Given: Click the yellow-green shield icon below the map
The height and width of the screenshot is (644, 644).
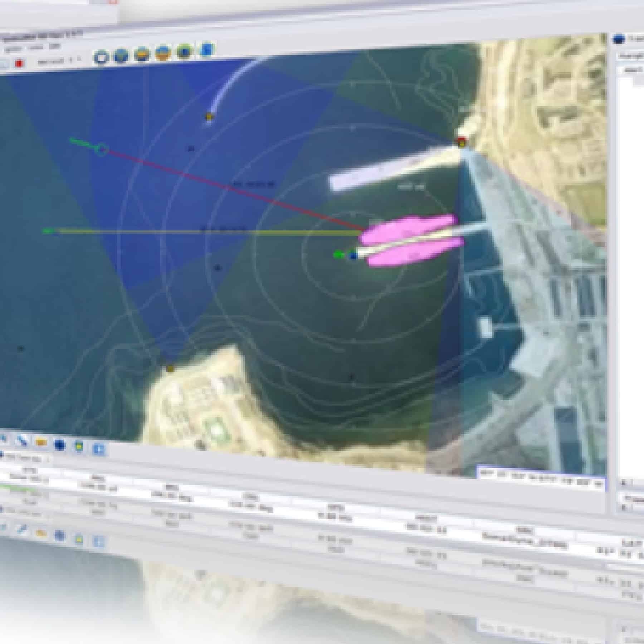Looking at the screenshot, I should pos(79,447).
